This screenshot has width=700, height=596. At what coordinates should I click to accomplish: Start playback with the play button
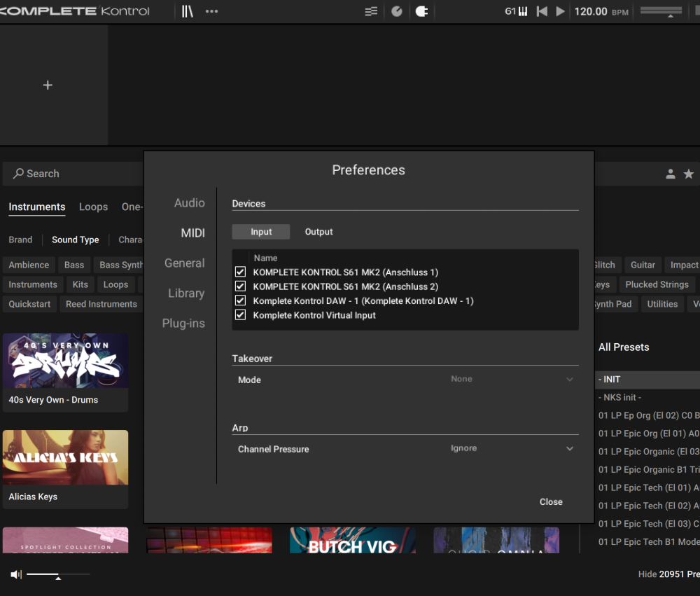pos(560,11)
